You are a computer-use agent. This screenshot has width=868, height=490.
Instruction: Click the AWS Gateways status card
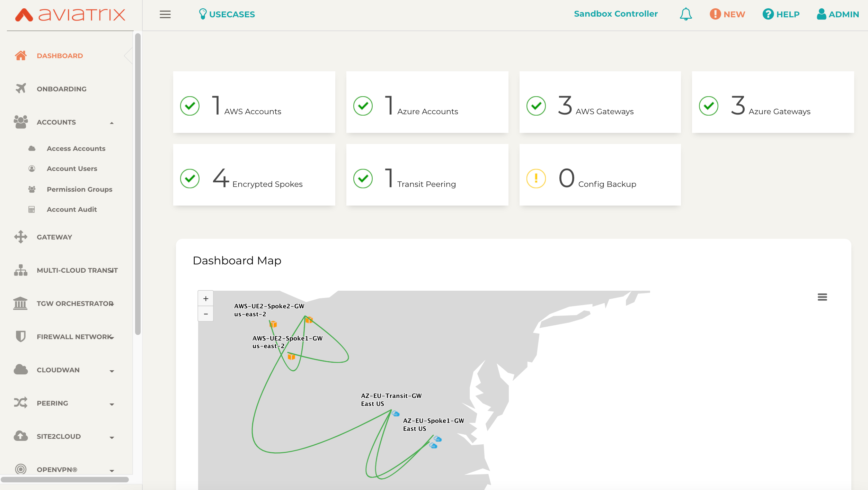[600, 106]
